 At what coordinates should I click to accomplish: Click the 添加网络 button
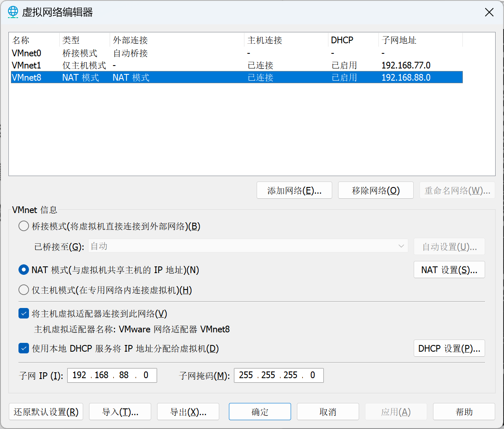point(294,191)
